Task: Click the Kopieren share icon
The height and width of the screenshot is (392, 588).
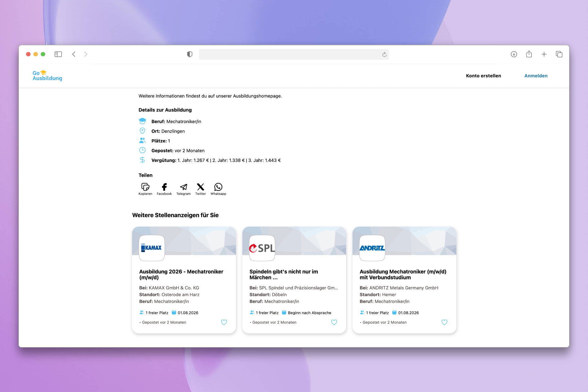Action: [145, 187]
